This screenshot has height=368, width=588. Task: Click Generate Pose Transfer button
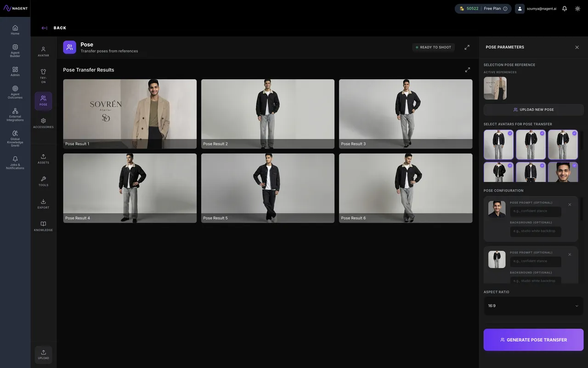pyautogui.click(x=533, y=340)
